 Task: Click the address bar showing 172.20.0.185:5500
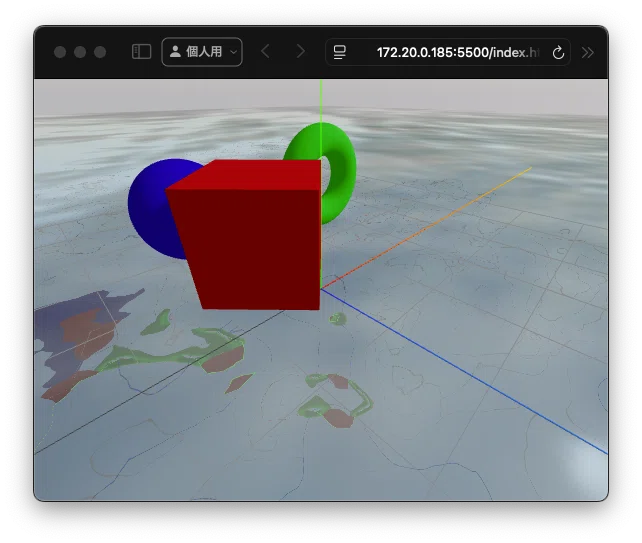[448, 52]
